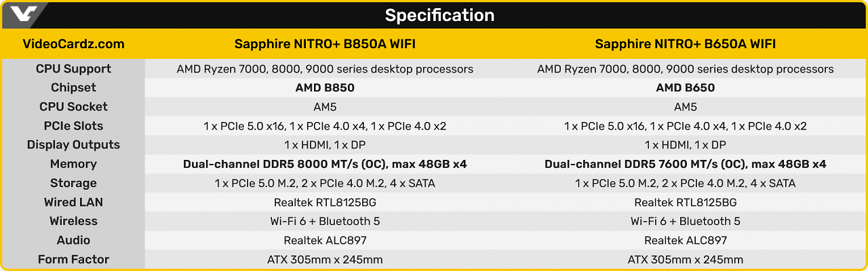Select the AMD B650 chipset cell
This screenshot has height=271, width=868.
[x=686, y=87]
